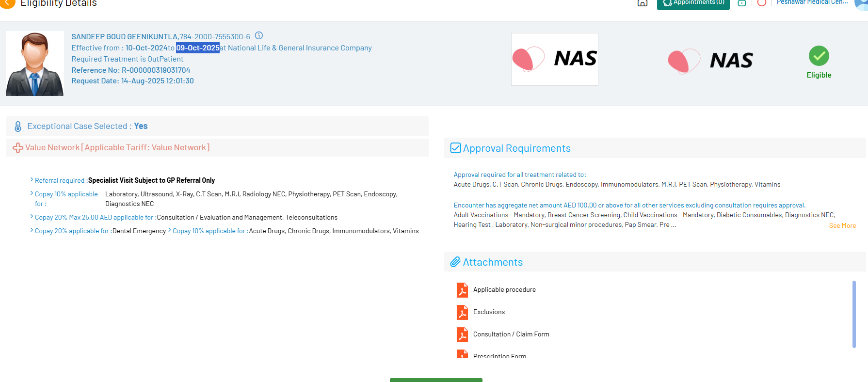Image resolution: width=868 pixels, height=382 pixels.
Task: Click the chevron before 'Copay 10% applicable for'
Action: (x=32, y=193)
